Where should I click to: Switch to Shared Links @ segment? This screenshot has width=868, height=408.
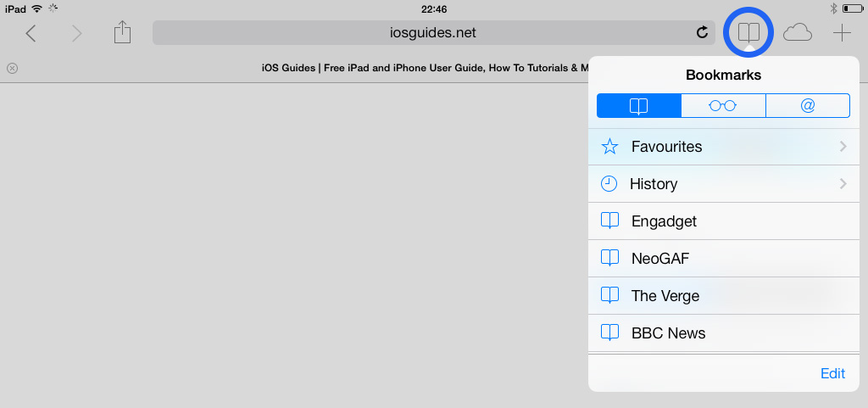[808, 106]
